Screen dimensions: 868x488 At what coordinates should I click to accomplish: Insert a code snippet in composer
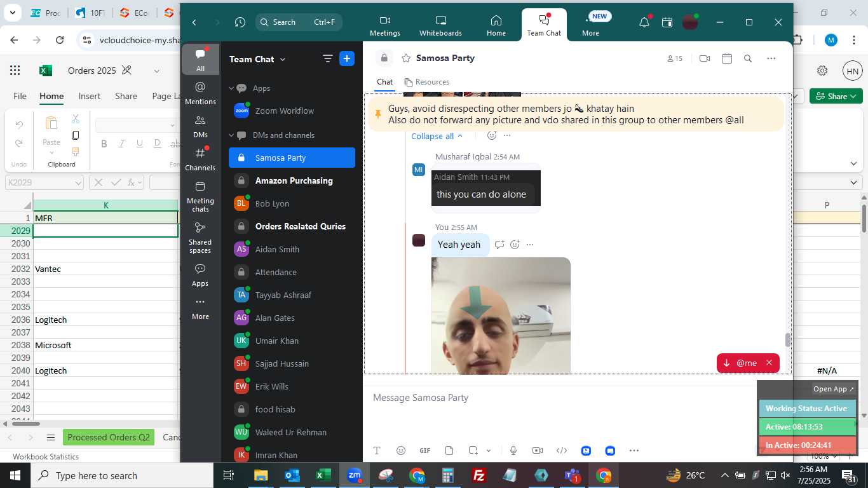tap(562, 451)
